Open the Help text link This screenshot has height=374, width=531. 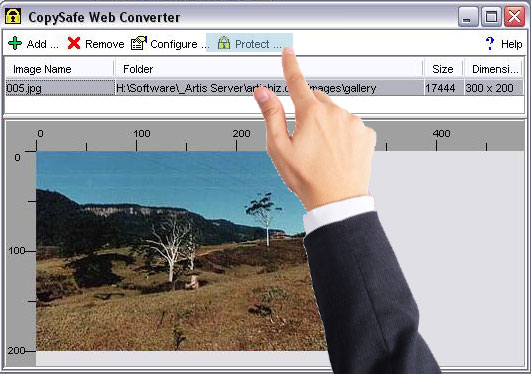[x=512, y=44]
